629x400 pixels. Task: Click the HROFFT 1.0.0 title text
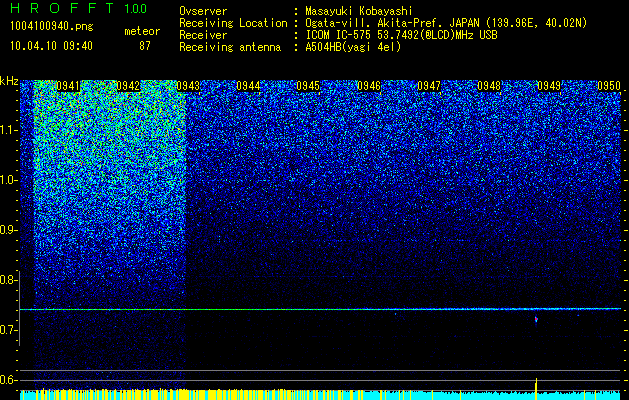tap(78, 8)
